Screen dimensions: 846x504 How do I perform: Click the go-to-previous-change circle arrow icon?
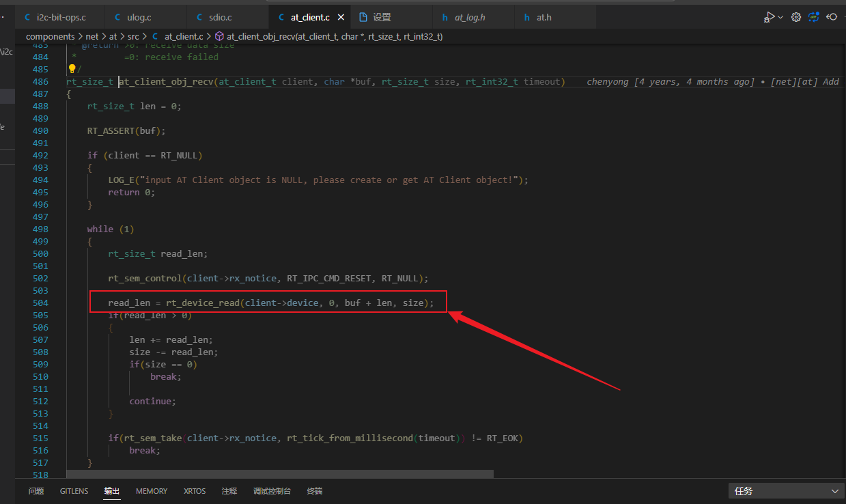(x=832, y=17)
